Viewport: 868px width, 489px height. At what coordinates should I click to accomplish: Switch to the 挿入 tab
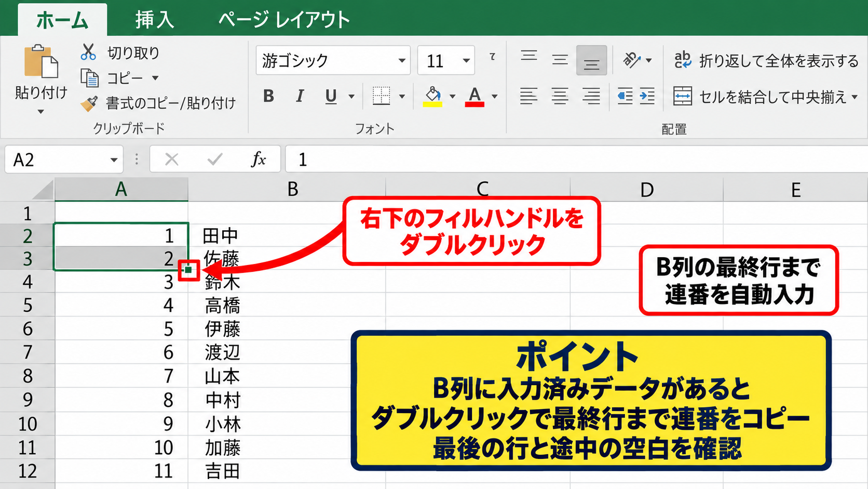(x=154, y=20)
